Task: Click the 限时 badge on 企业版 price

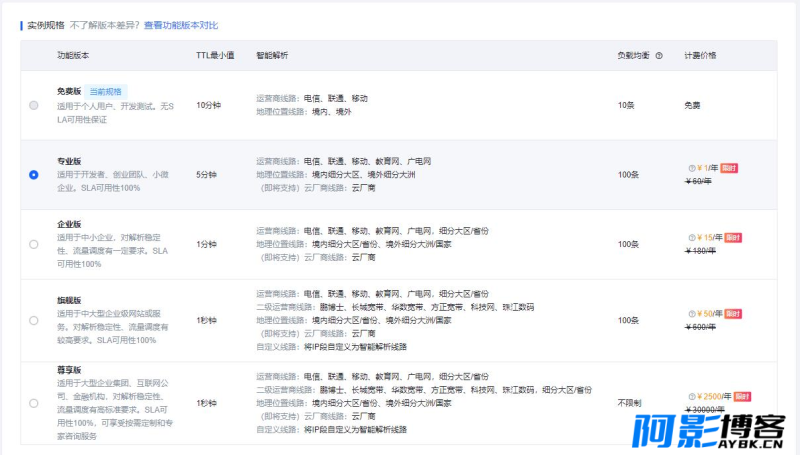Action: tap(733, 238)
